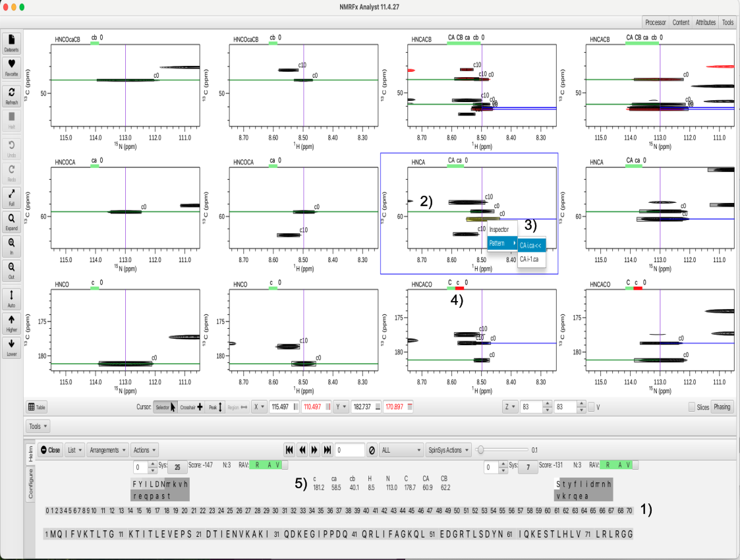Zoom in using the In magnifier icon
Viewport: 740px width, 560px height.
click(11, 245)
